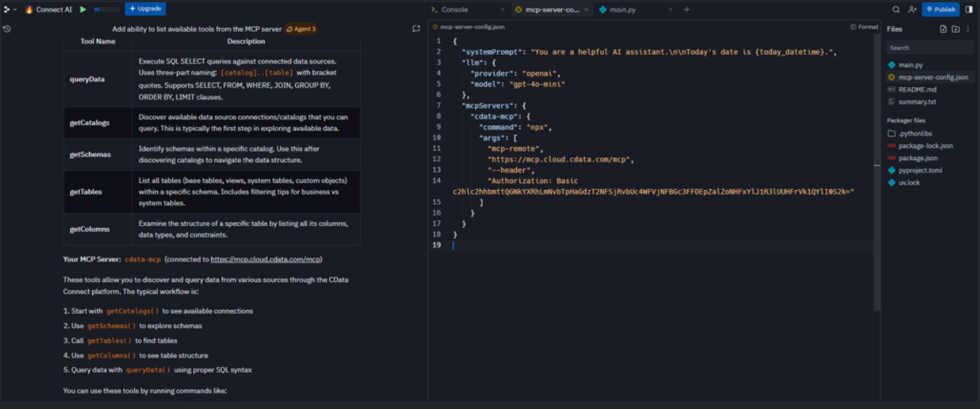The width and height of the screenshot is (980, 409).
Task: Toggle the right sidebar panel layout
Action: point(969,9)
